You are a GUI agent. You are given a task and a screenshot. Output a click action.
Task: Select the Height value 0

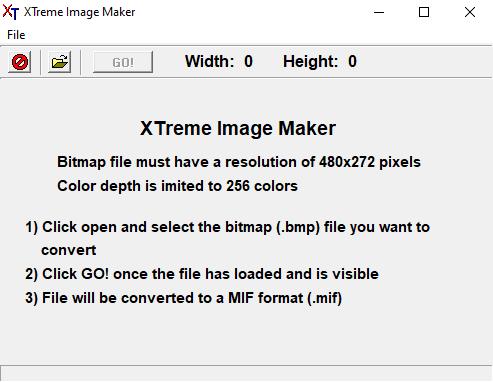point(352,61)
